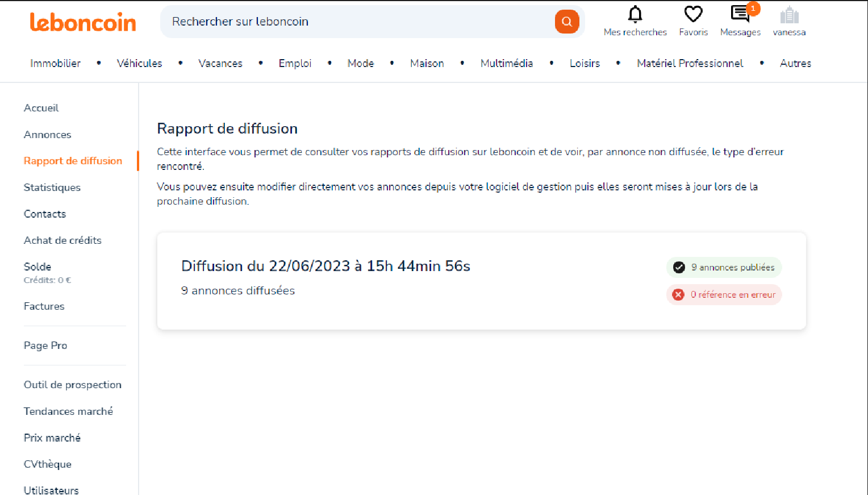This screenshot has height=495, width=868.
Task: Open the Véhicules category
Action: coord(139,63)
